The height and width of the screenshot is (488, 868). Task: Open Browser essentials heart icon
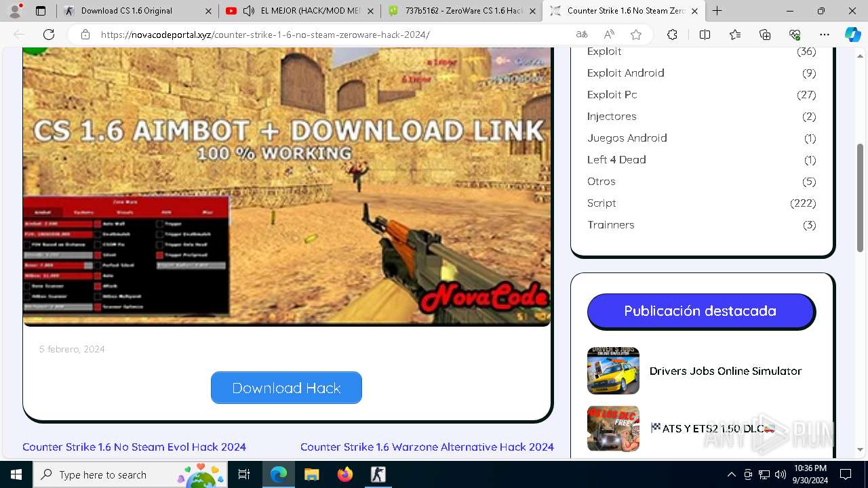pos(795,35)
